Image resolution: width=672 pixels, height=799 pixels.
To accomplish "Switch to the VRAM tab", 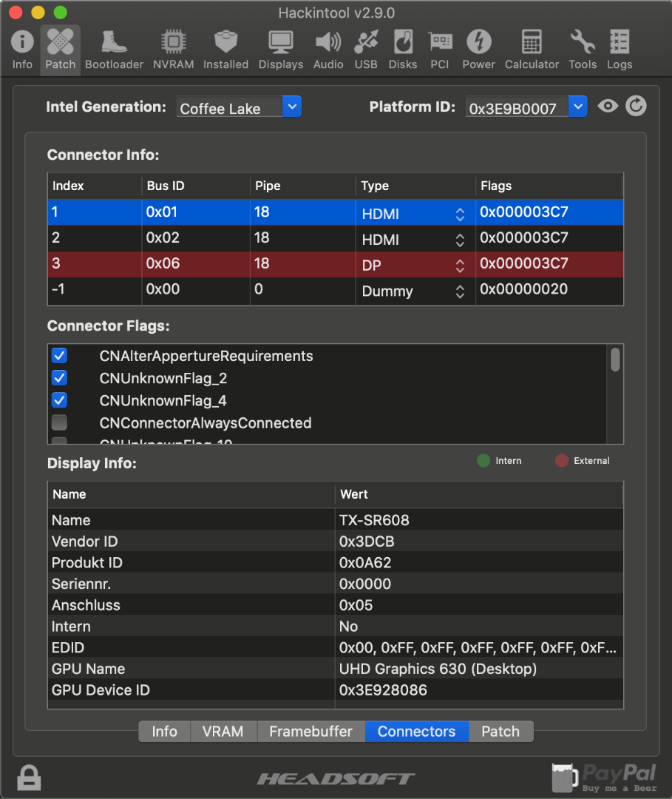I will click(x=223, y=732).
